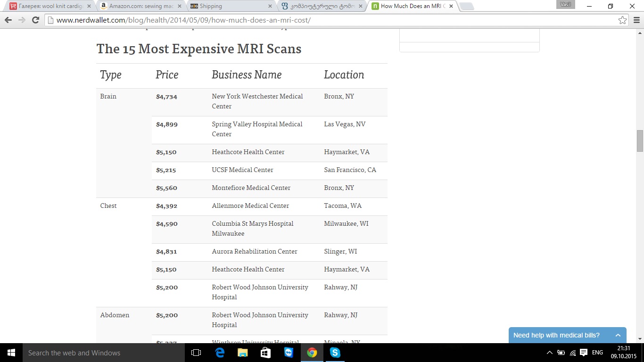The height and width of the screenshot is (362, 644).
Task: Open the Chrome hamburger menu
Action: 636,20
